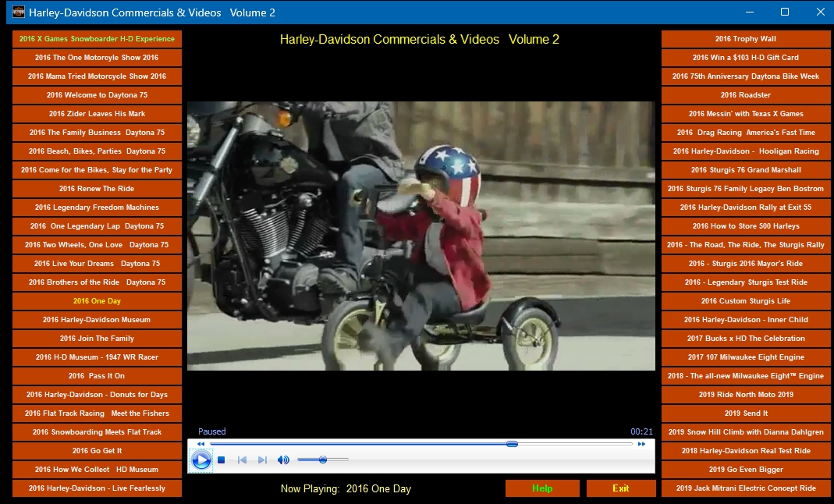Viewport: 834px width, 504px height.
Task: Mute the audio with speaker icon
Action: pyautogui.click(x=283, y=460)
